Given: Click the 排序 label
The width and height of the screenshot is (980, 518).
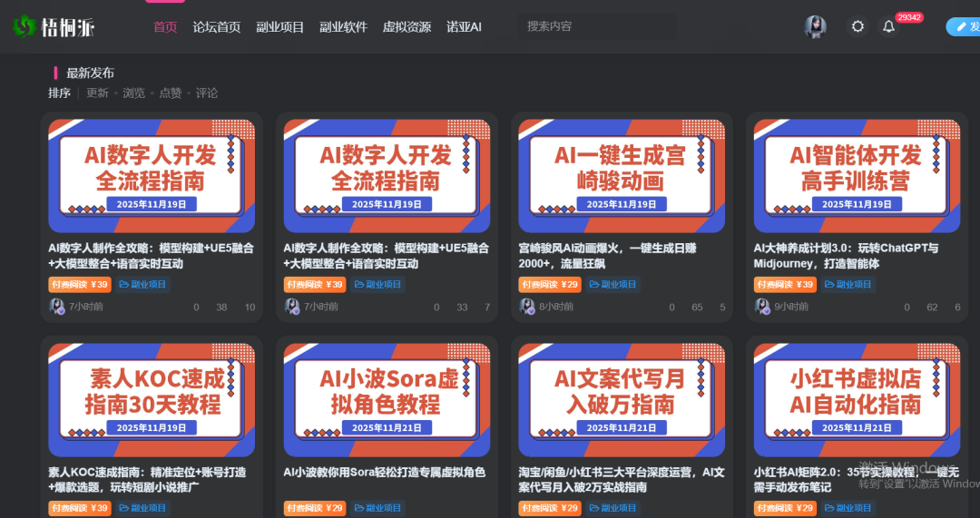Looking at the screenshot, I should [x=59, y=93].
